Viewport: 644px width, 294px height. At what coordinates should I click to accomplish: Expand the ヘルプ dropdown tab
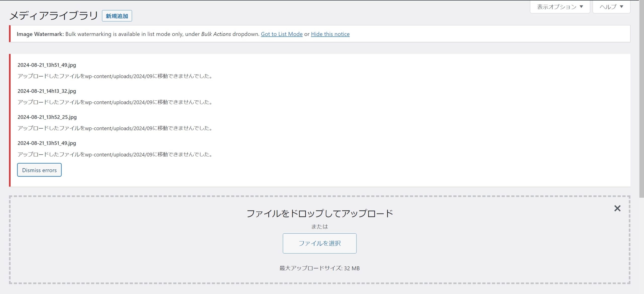(611, 7)
